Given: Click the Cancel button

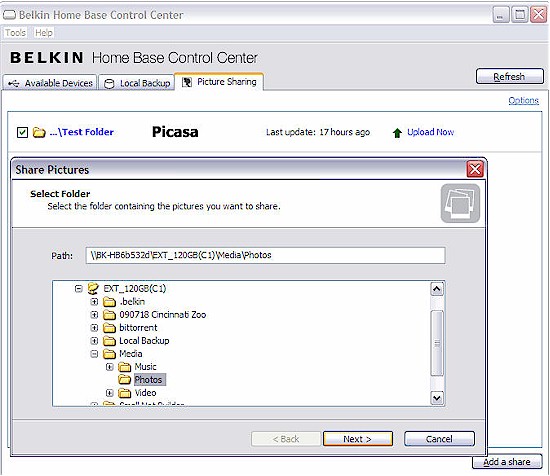Looking at the screenshot, I should click(x=439, y=439).
